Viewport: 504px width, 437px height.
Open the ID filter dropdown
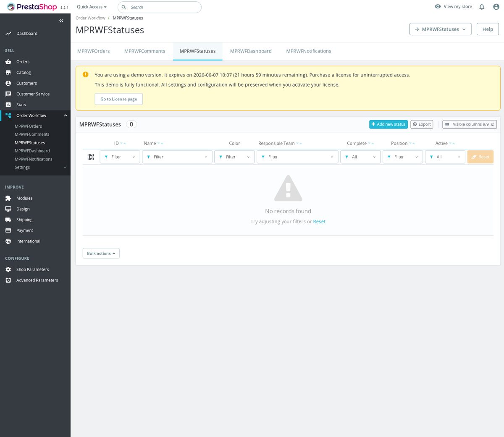pos(120,157)
